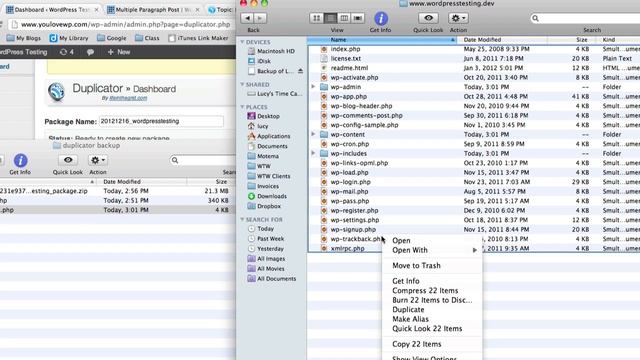Choose Compress 22 Items
This screenshot has width=640, height=360.
432,291
